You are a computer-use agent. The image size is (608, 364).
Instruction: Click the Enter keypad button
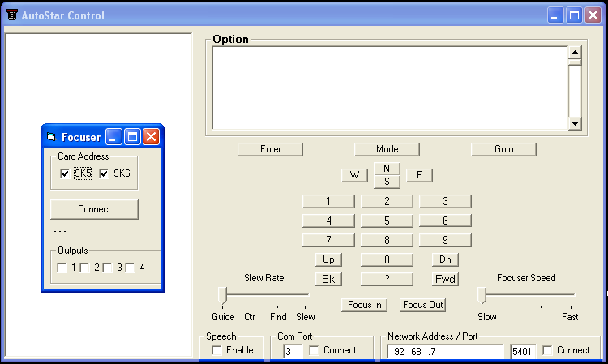point(270,149)
